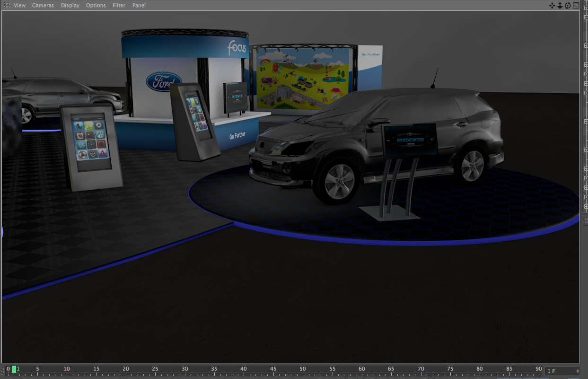Toggle the maximize viewport layout icon

[576, 6]
